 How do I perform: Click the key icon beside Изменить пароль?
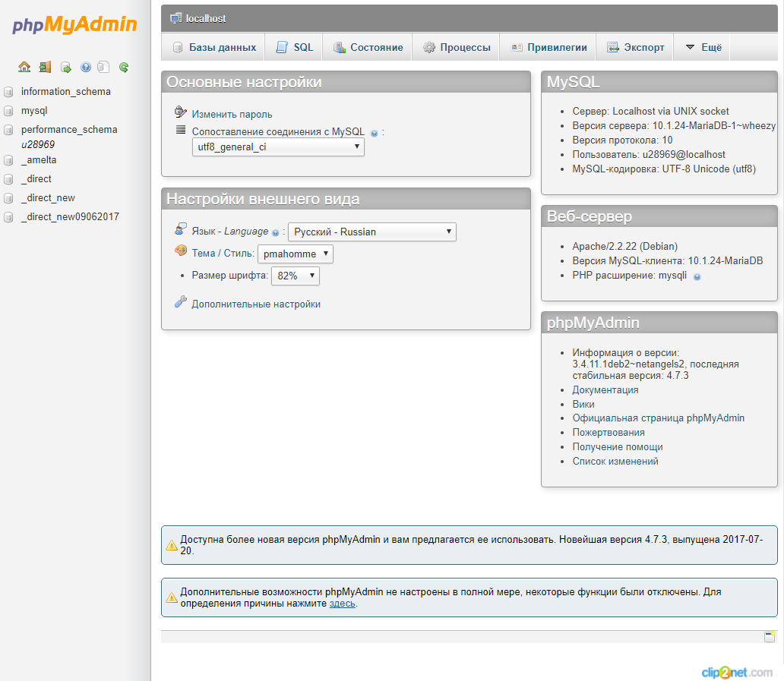(x=181, y=112)
